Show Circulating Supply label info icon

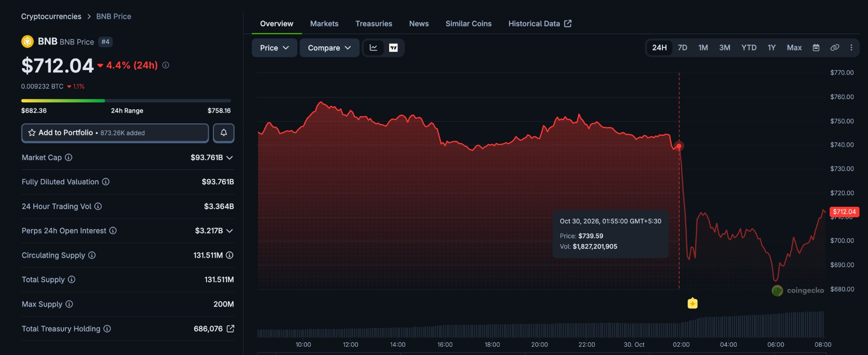(x=92, y=255)
